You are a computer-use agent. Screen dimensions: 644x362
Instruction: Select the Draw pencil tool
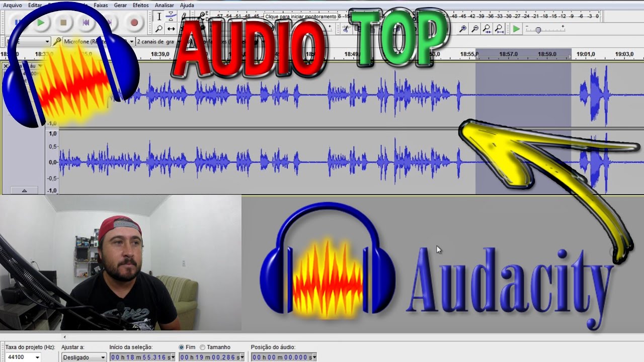(183, 17)
